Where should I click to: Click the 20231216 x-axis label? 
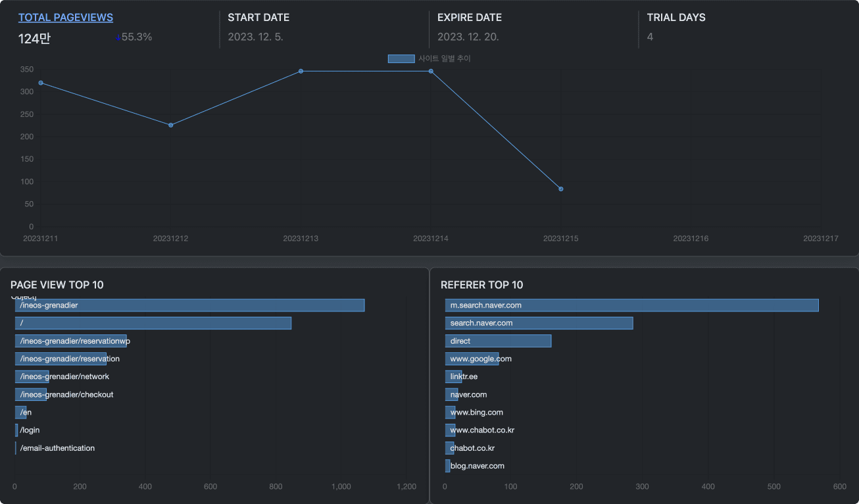(x=691, y=239)
